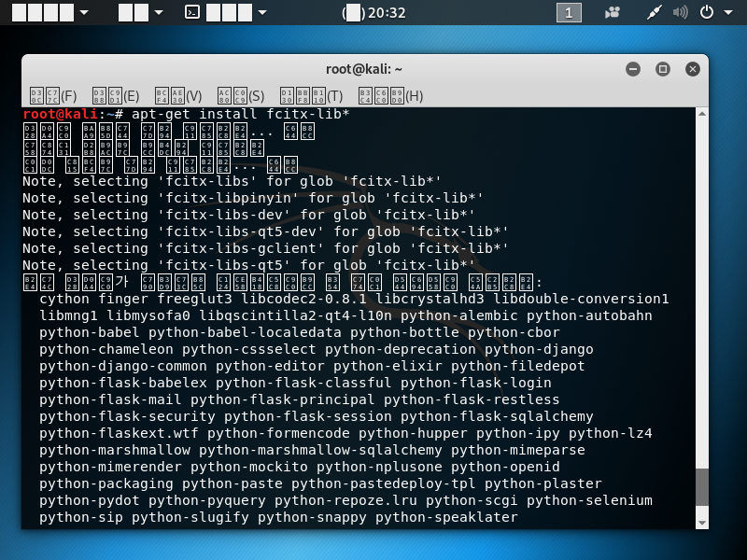747x560 pixels.
Task: Click the 'python-openid' package name
Action: [505, 467]
